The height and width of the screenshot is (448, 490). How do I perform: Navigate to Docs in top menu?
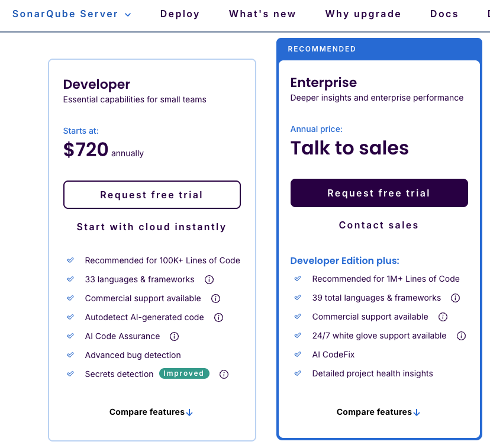(444, 14)
